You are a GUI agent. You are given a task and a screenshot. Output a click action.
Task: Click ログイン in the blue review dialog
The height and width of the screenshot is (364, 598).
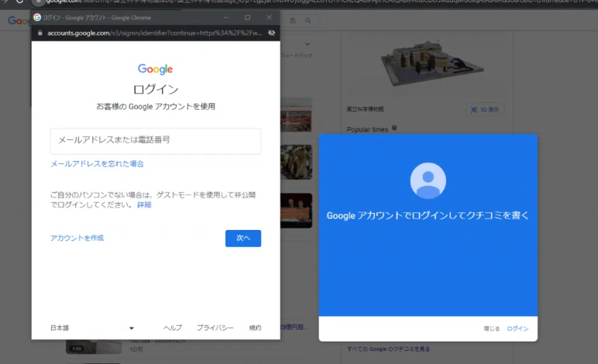517,328
